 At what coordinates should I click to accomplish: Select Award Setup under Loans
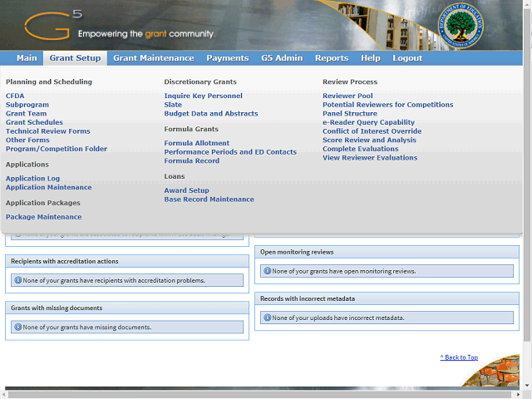point(186,190)
